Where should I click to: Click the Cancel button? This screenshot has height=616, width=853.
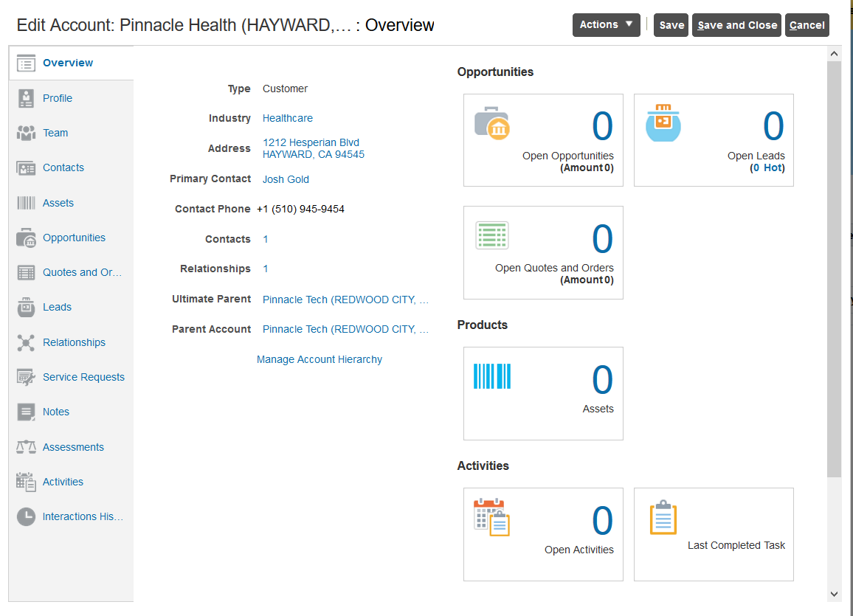coord(807,25)
